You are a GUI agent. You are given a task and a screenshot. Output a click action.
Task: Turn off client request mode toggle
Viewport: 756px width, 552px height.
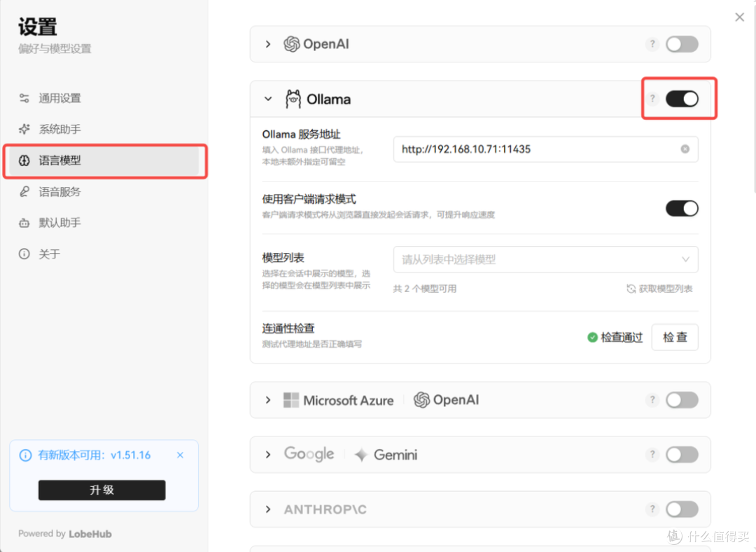[682, 209]
